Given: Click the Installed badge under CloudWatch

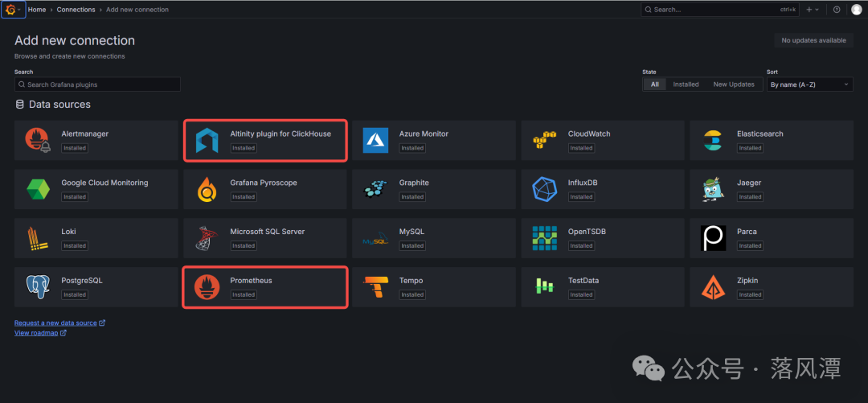Looking at the screenshot, I should (581, 148).
